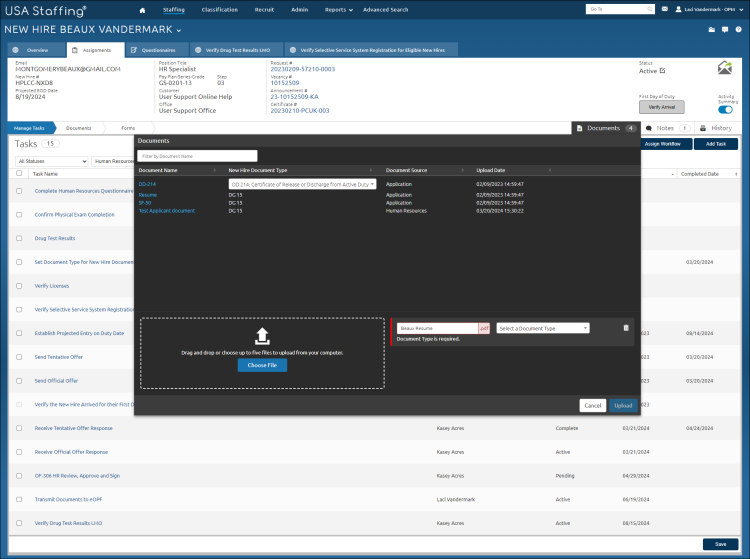Open the All Statuses filter dropdown

click(x=52, y=161)
